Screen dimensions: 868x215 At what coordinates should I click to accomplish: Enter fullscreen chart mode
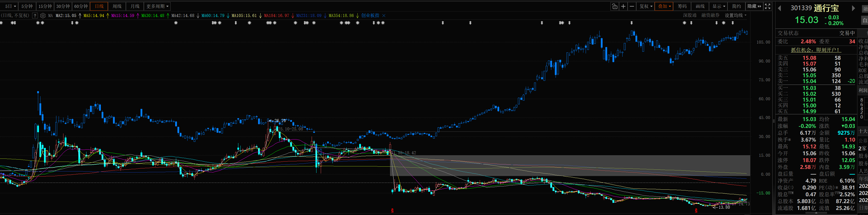pos(768,6)
